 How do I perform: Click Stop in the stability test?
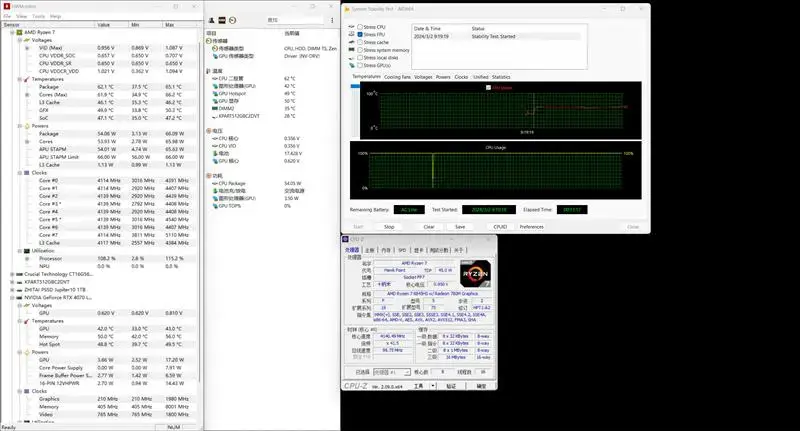click(x=389, y=226)
